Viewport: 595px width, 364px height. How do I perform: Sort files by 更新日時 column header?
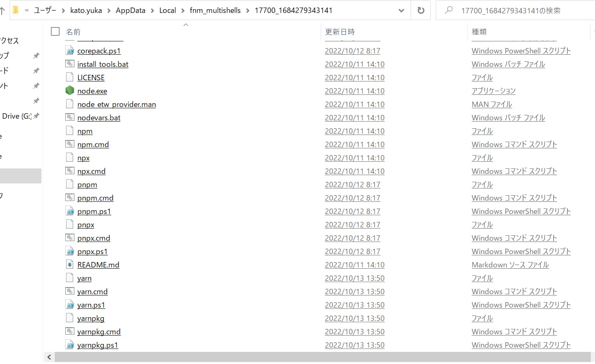click(340, 32)
